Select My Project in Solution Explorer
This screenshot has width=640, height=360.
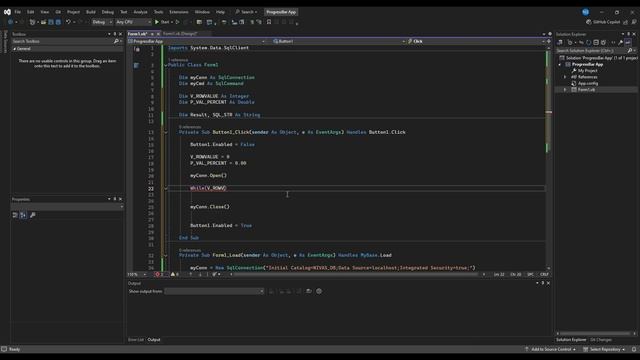pyautogui.click(x=587, y=71)
